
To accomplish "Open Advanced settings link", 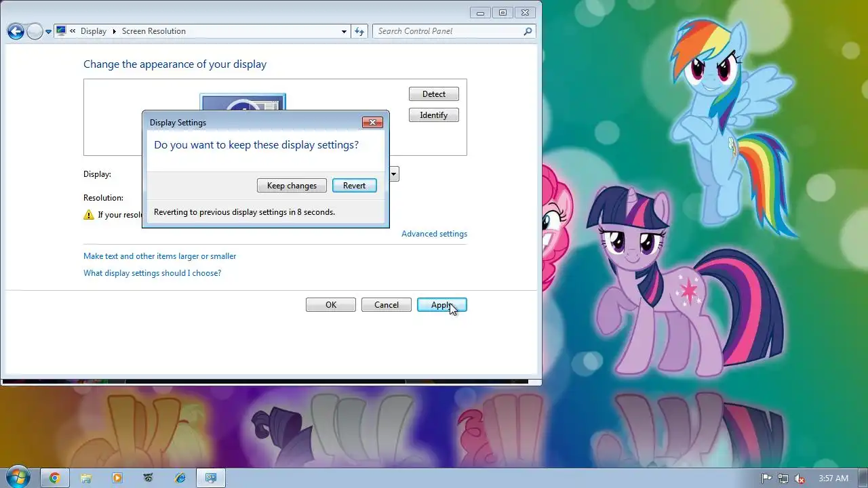I will pos(434,234).
